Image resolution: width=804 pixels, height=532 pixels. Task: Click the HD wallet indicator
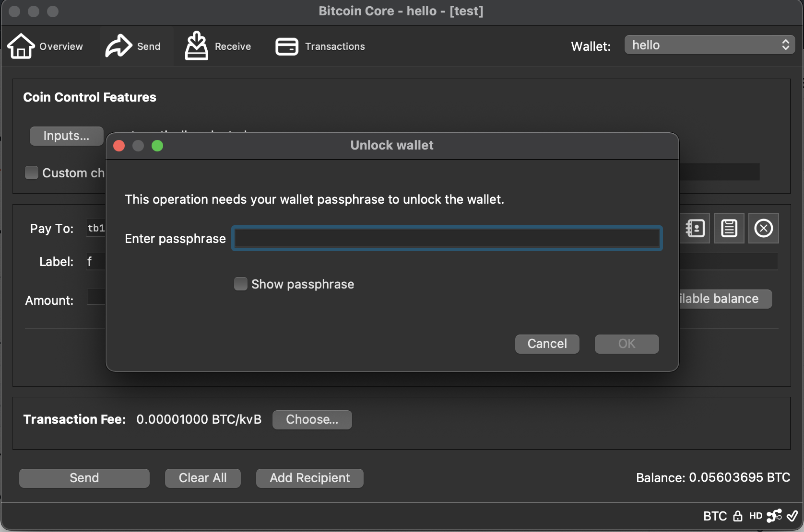pos(756,516)
